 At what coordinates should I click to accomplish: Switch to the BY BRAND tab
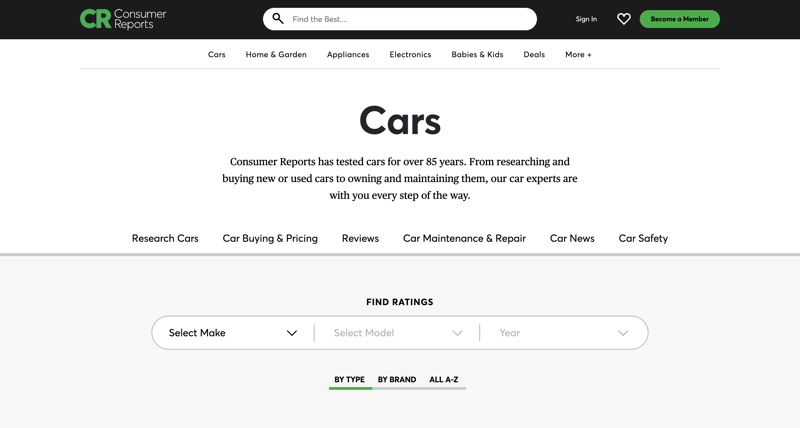[397, 380]
